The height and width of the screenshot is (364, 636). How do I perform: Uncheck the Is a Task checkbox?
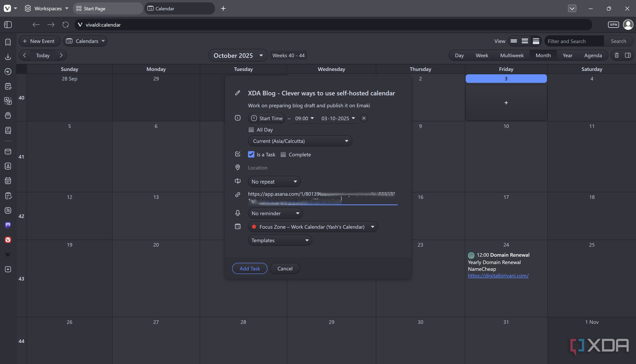point(251,155)
